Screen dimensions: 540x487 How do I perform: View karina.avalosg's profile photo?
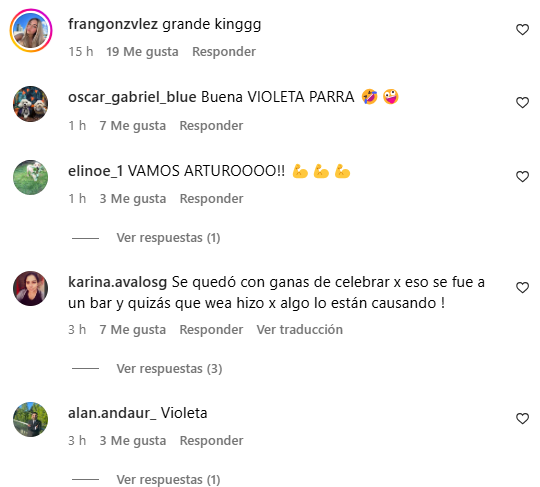tap(31, 289)
